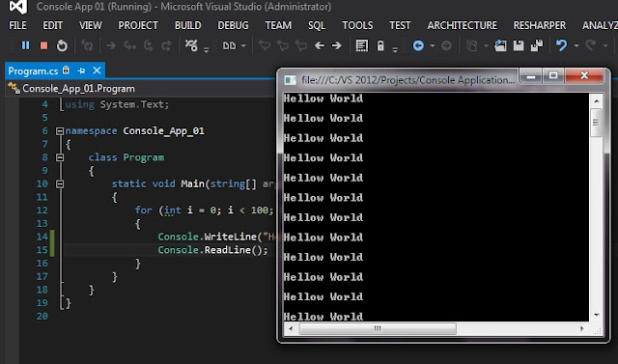
Task: Click the greyed-out Redo arrow
Action: [x=590, y=45]
